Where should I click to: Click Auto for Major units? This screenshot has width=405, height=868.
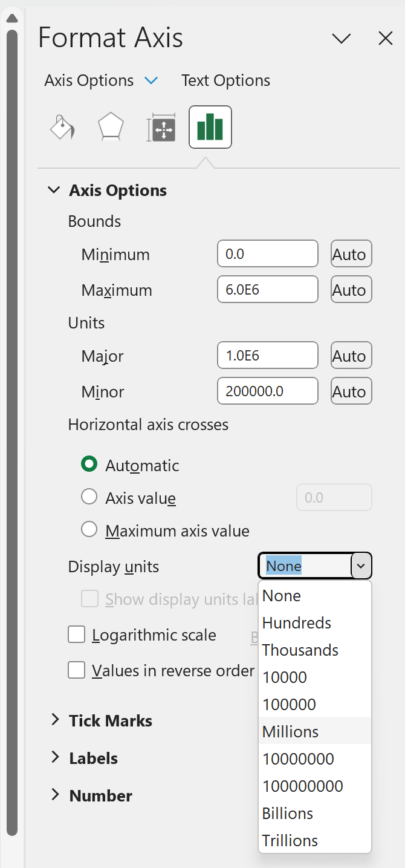coord(351,355)
